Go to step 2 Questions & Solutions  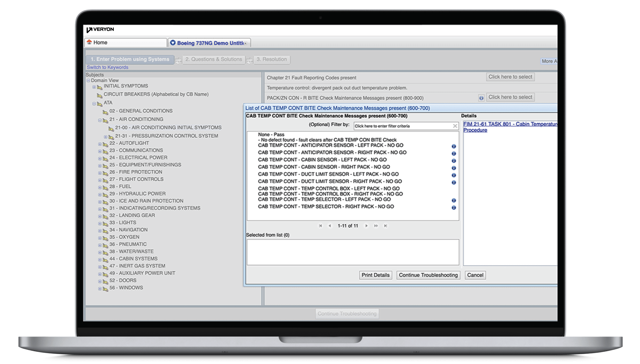pyautogui.click(x=214, y=59)
